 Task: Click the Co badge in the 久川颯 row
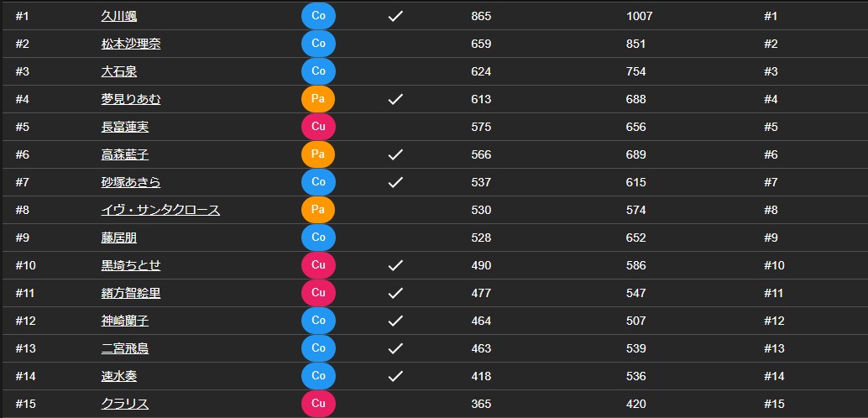pos(318,16)
